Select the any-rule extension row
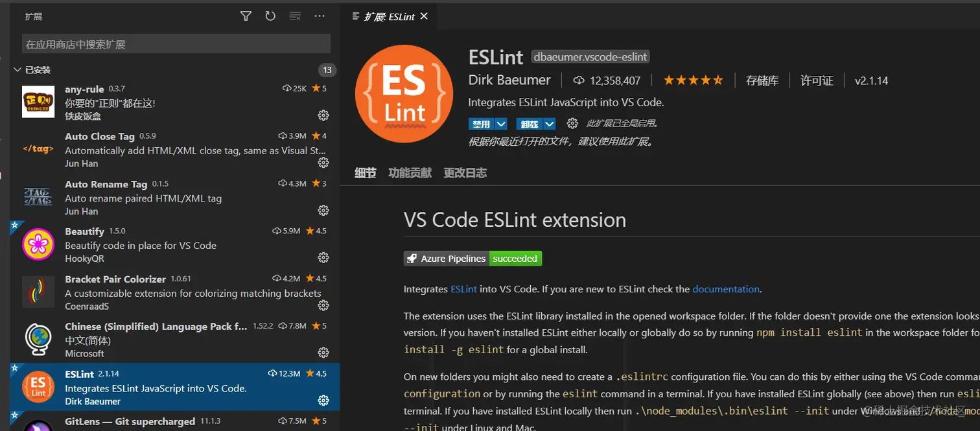Viewport: 980px width, 431px height. (174, 102)
